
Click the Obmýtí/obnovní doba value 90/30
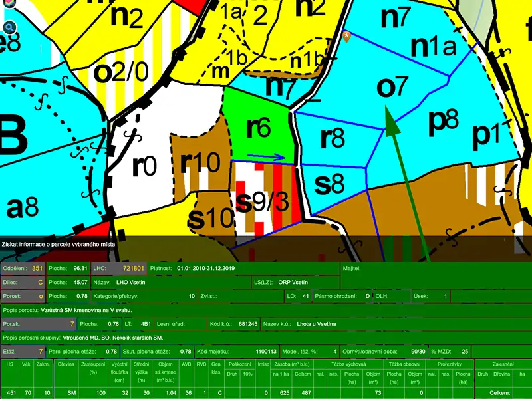[418, 352]
